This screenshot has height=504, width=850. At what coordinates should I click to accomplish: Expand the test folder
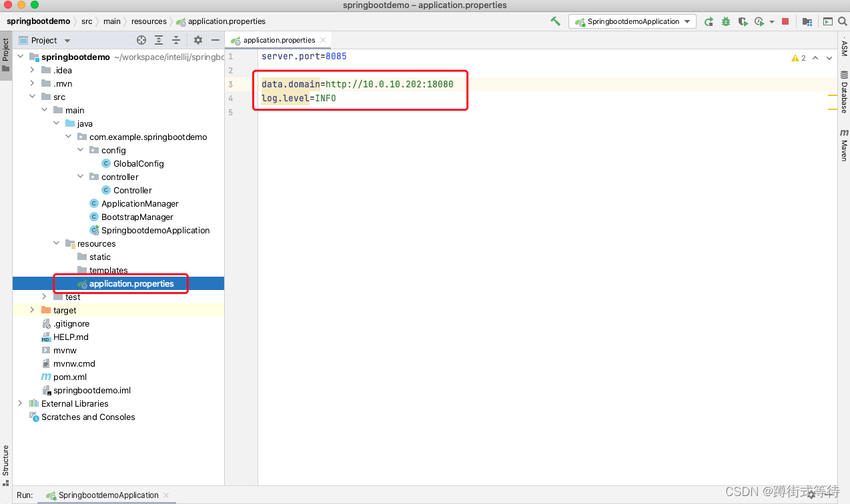(44, 297)
